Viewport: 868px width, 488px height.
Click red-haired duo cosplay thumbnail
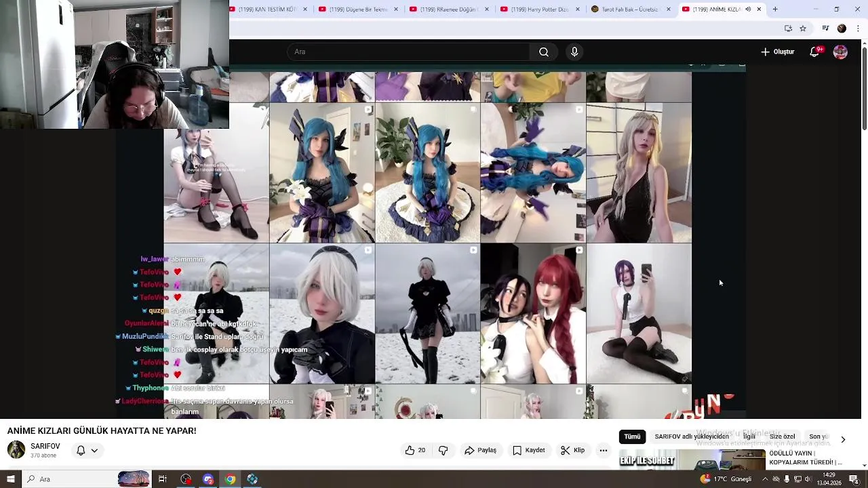coord(533,314)
